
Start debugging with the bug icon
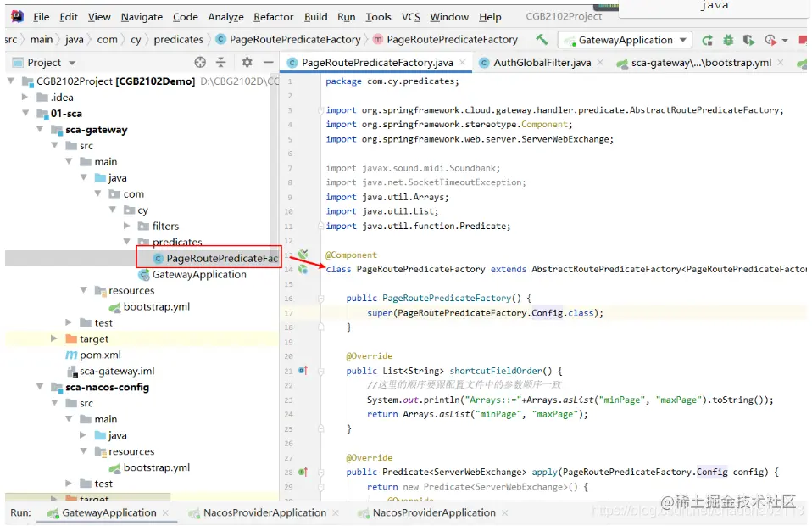728,40
